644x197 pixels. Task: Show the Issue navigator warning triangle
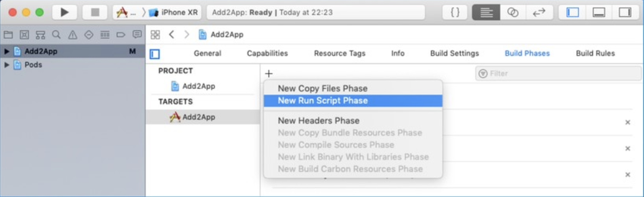point(73,35)
